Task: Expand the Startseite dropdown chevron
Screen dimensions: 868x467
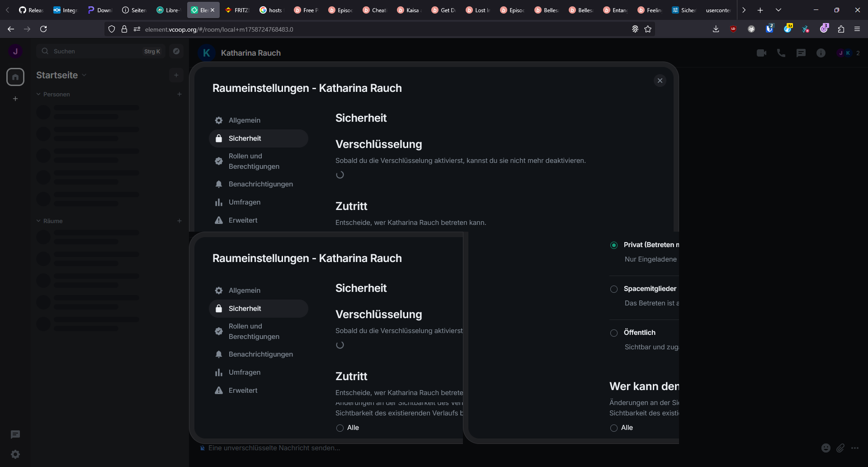Action: coord(85,75)
